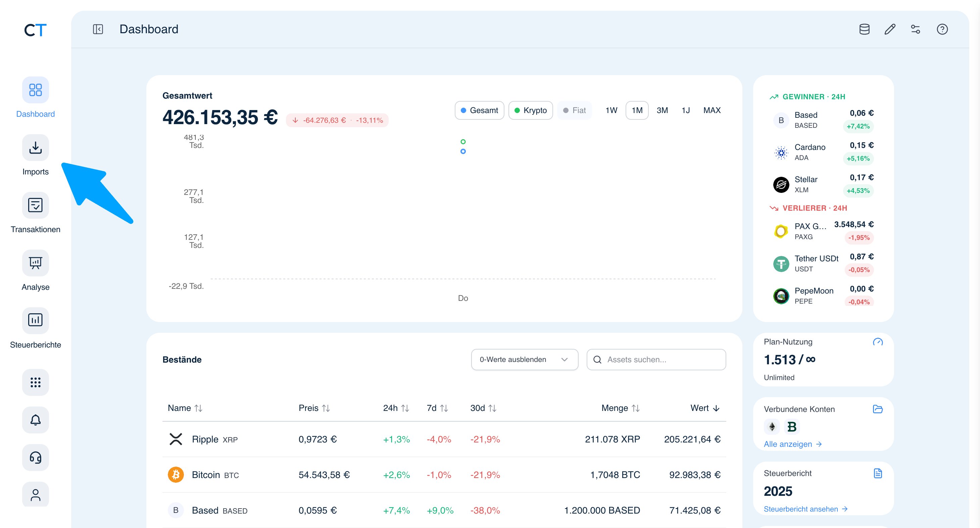Open the user profile icon

pos(35,495)
